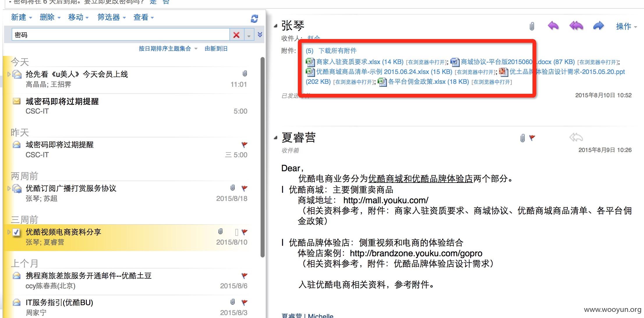Viewport: 644px width, 318px height.
Task: Toggle flag on yesterday's 域密码即将过期提醒
Action: [245, 144]
